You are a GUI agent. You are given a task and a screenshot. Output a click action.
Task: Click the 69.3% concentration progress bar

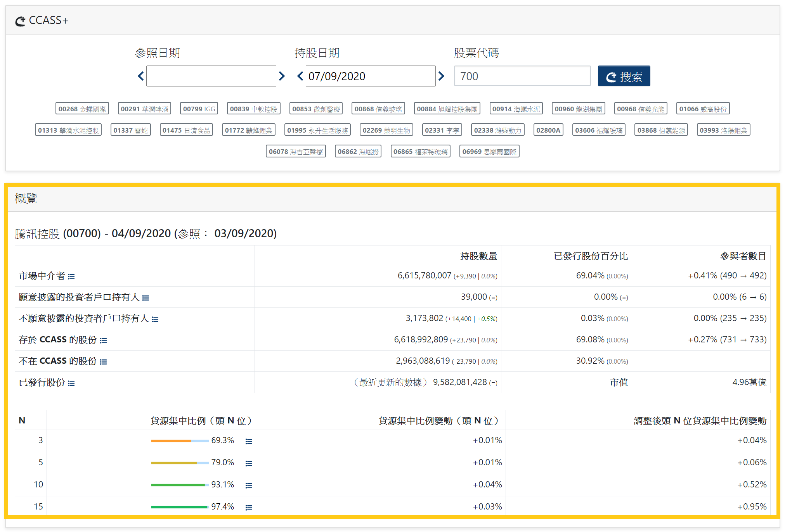[x=180, y=441]
